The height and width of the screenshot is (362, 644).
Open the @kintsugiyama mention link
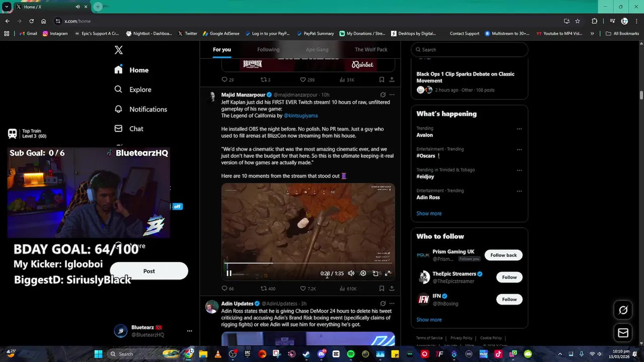(x=301, y=116)
